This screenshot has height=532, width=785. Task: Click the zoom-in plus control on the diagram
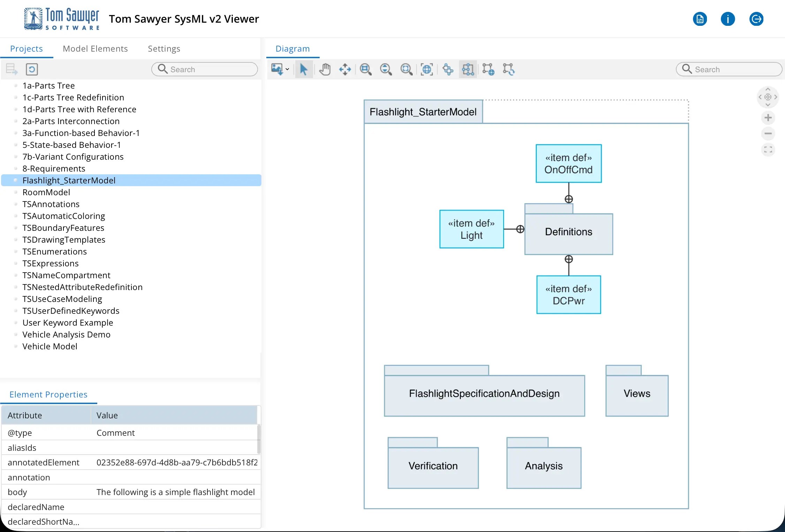(768, 118)
